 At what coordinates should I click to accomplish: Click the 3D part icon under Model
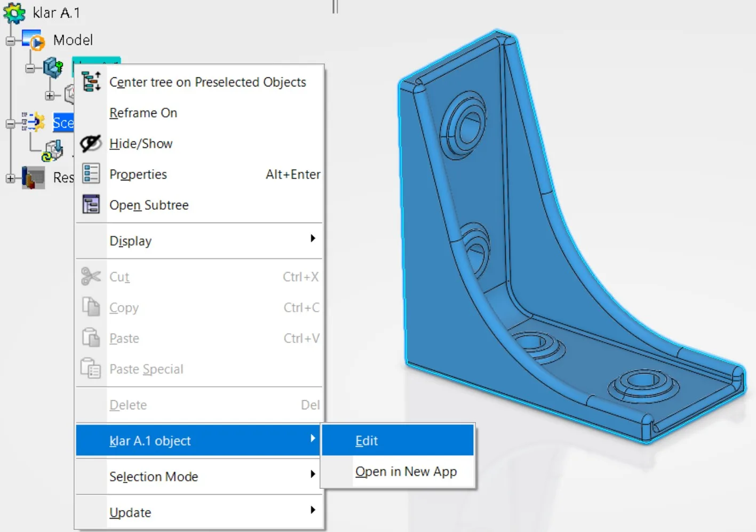[x=53, y=68]
